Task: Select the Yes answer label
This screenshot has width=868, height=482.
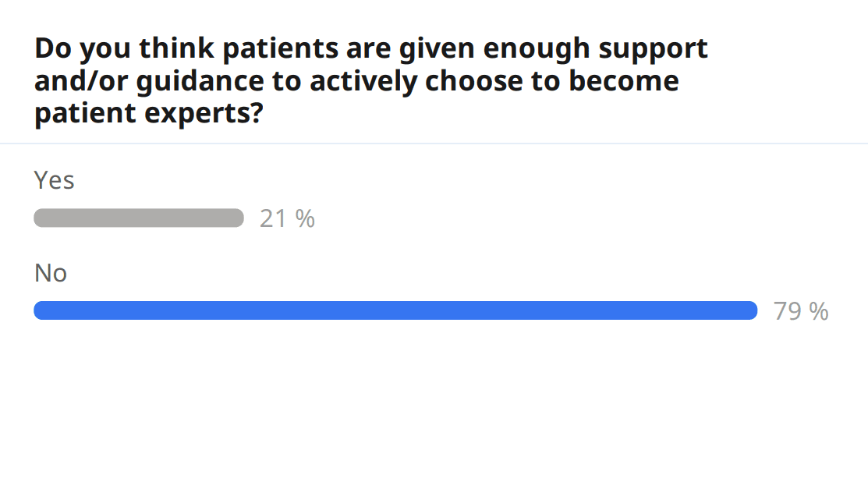Action: (x=55, y=180)
